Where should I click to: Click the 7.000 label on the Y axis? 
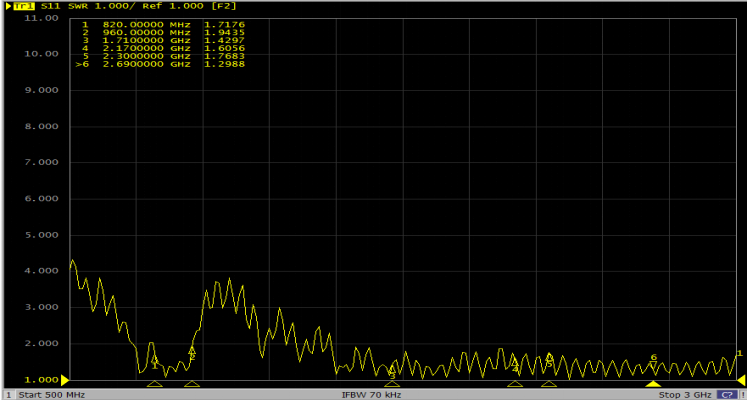click(x=41, y=163)
